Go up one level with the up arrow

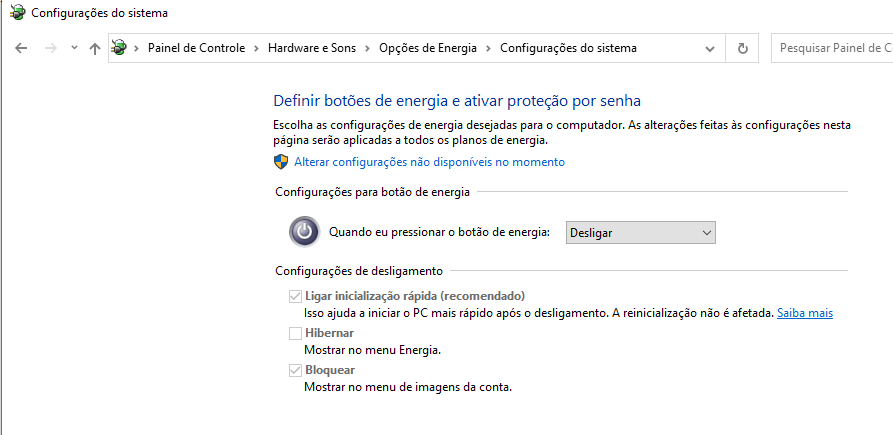(95, 48)
